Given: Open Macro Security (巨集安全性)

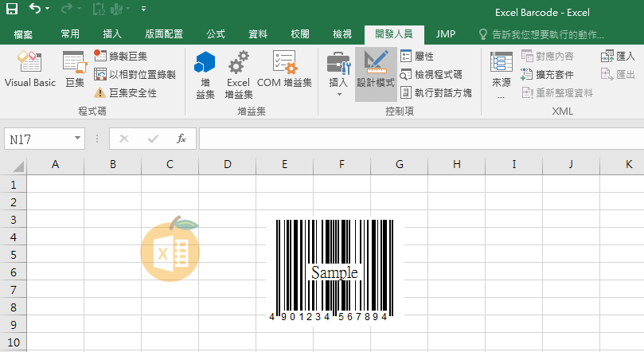Looking at the screenshot, I should click(x=125, y=93).
